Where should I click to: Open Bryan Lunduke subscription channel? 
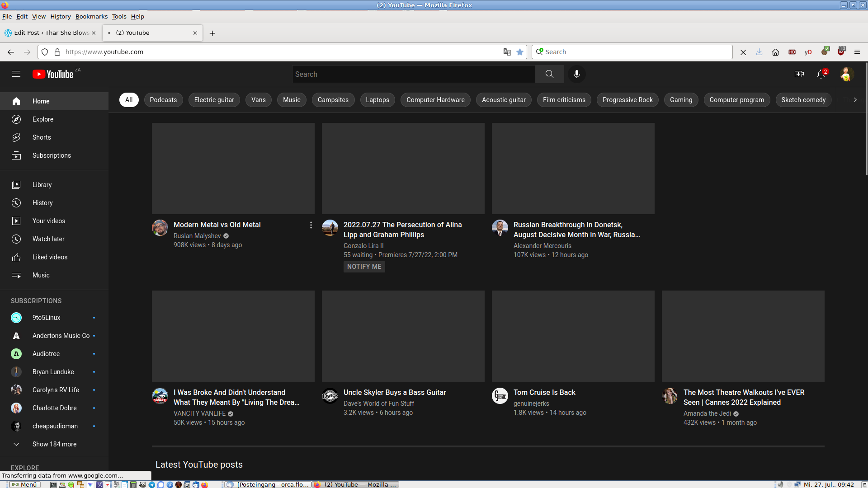[x=54, y=372]
